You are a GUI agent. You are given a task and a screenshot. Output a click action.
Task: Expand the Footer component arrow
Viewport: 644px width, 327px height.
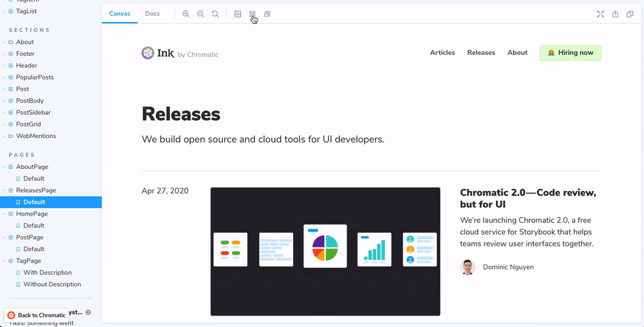[x=4, y=54]
